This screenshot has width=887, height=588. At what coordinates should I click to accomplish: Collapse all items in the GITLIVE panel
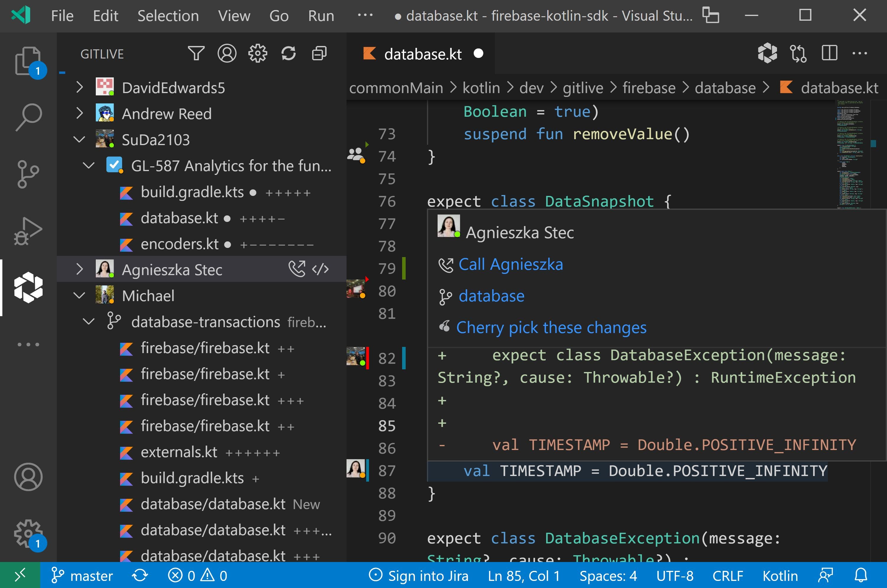coord(318,53)
